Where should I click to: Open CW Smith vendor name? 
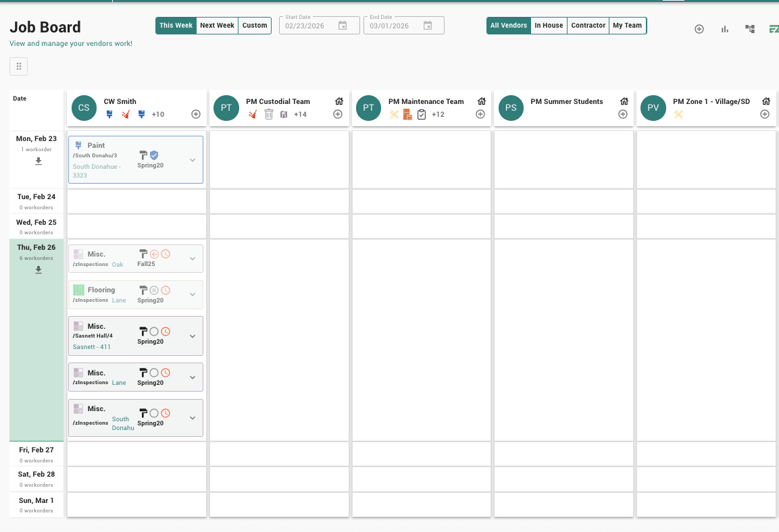[120, 101]
